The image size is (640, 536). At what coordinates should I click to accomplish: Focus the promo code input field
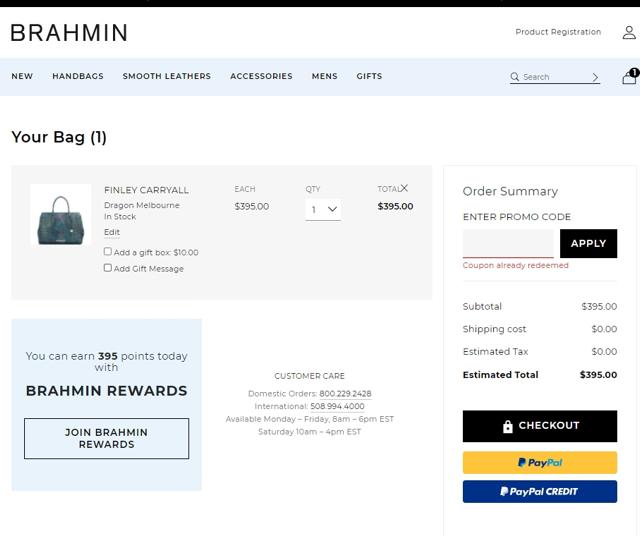508,243
